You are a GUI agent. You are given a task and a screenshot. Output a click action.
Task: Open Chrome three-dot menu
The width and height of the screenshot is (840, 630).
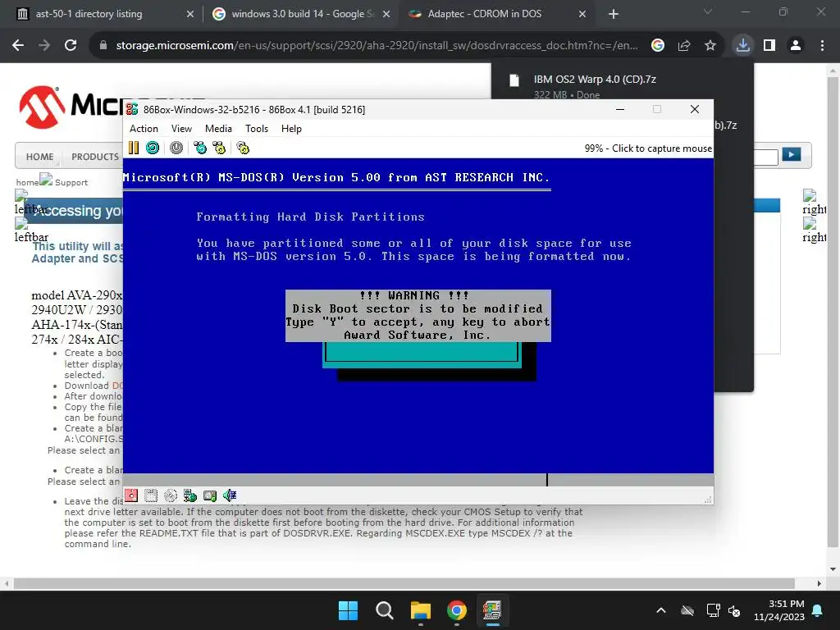[x=822, y=46]
